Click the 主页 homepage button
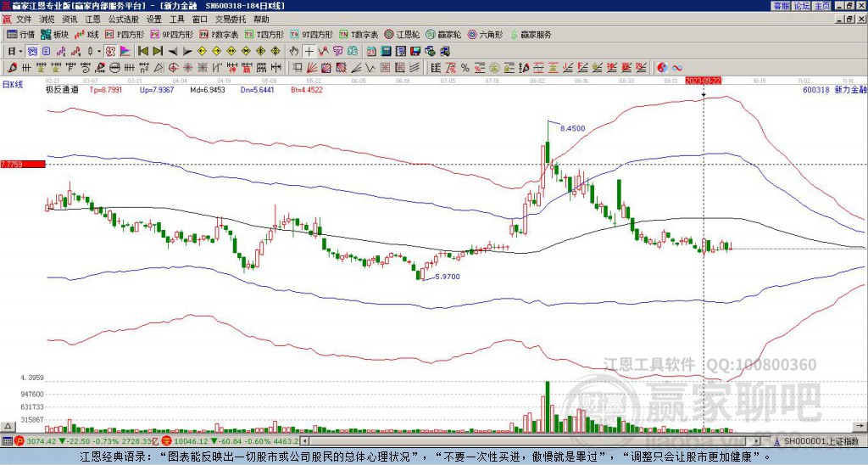Image resolution: width=868 pixels, height=465 pixels. 822,6
